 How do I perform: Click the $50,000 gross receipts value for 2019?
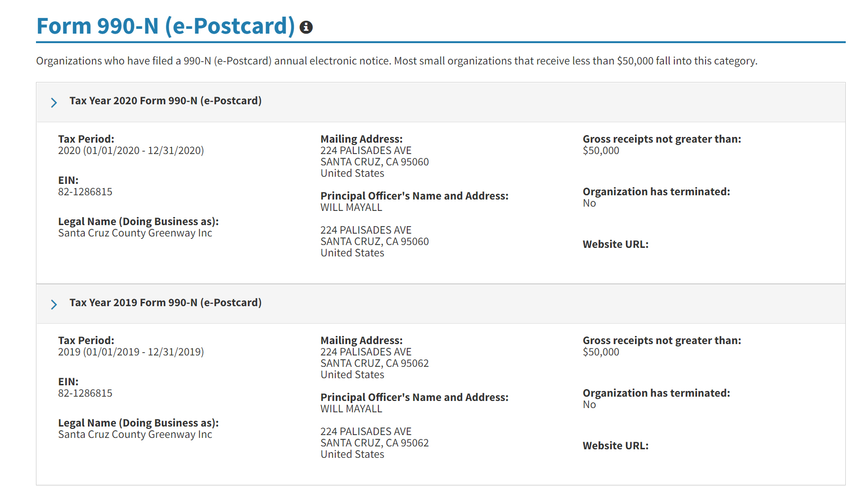tap(600, 352)
